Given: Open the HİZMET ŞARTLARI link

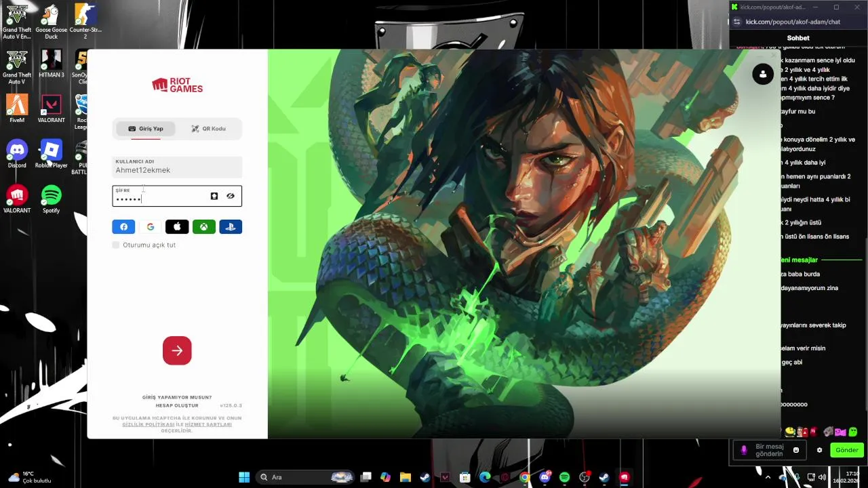Looking at the screenshot, I should (208, 424).
